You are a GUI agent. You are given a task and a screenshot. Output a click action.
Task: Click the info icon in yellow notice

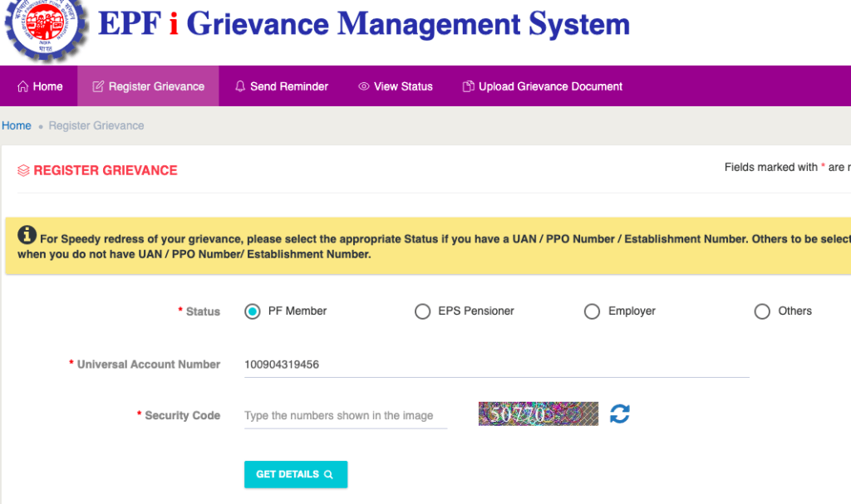[27, 235]
